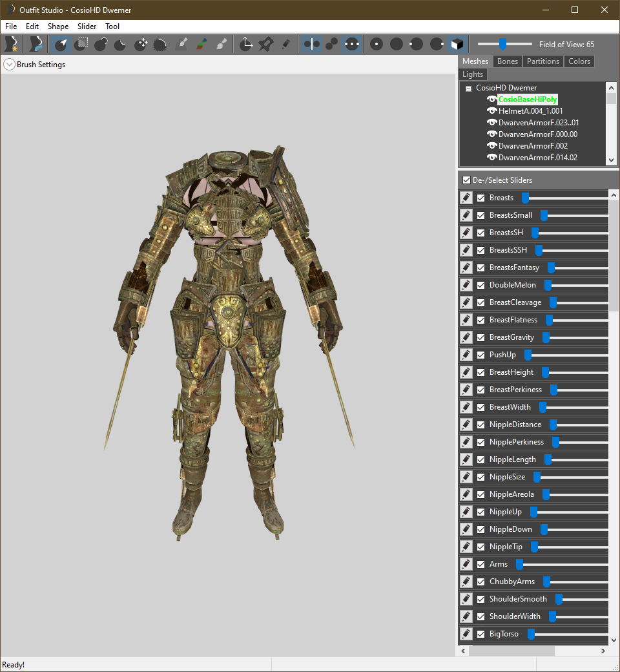The width and height of the screenshot is (620, 672).
Task: Click slider panel horizontal scroll right arrow
Action: [603, 651]
